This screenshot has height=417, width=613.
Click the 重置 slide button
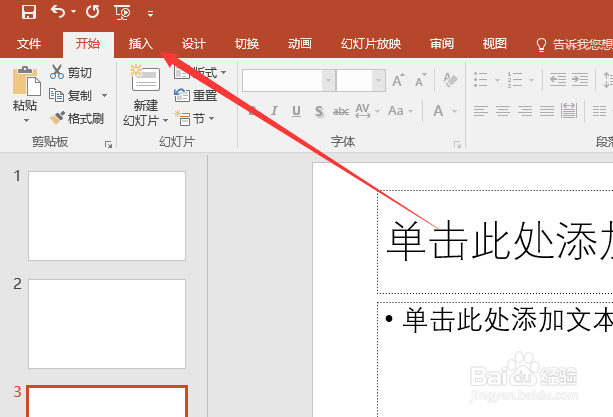[195, 95]
